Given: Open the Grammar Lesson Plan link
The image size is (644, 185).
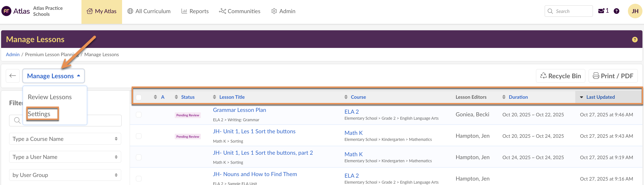Looking at the screenshot, I should coord(239,110).
